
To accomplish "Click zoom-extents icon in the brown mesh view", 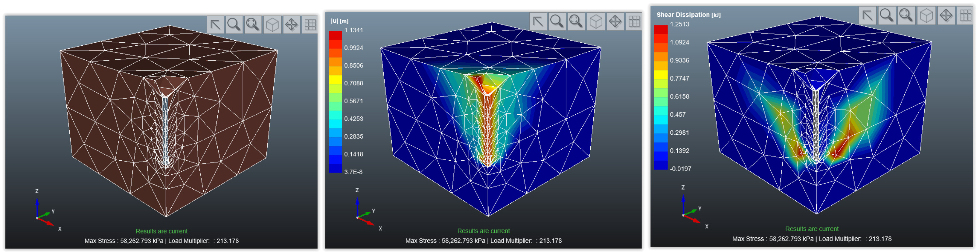I will (253, 25).
